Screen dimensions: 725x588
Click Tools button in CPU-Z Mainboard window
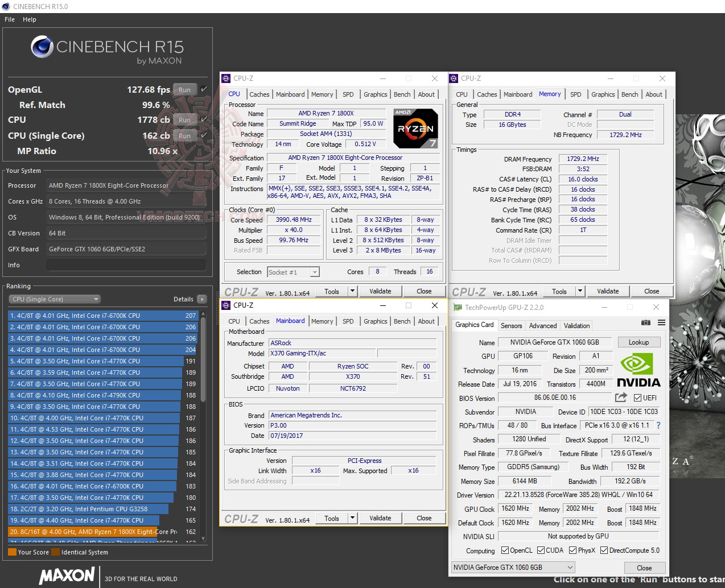click(332, 518)
